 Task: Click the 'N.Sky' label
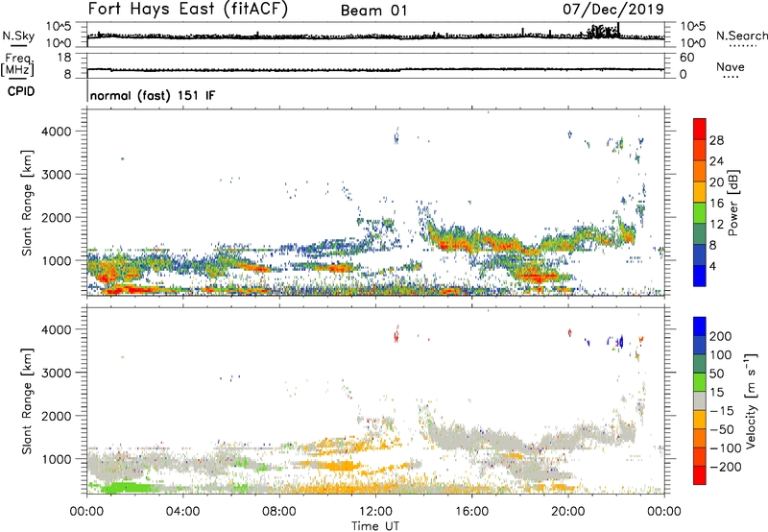click(x=18, y=36)
